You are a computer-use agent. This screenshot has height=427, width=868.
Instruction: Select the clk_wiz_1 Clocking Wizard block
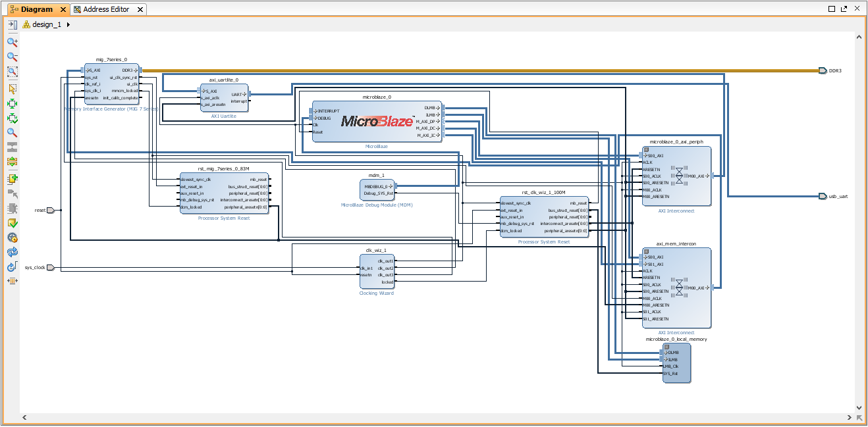coord(377,272)
